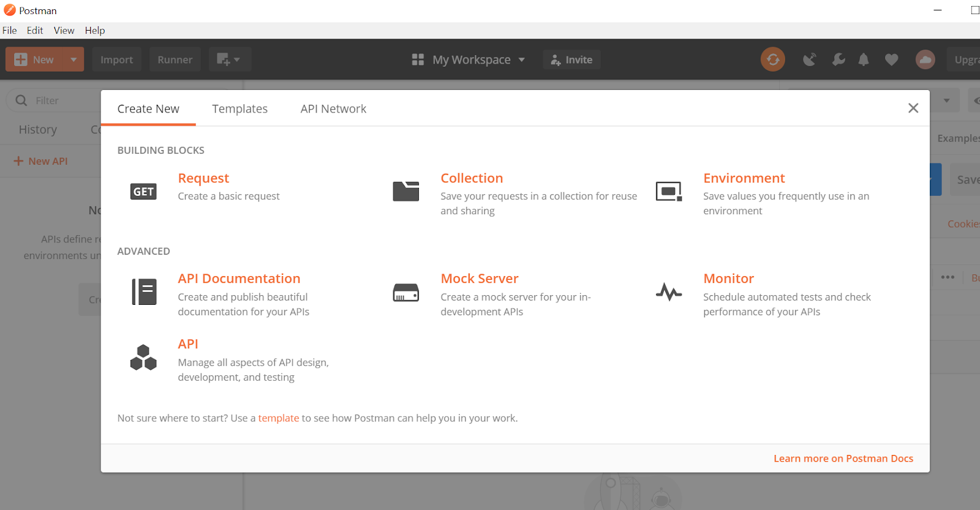
Task: Click the new window plus icon
Action: point(223,59)
